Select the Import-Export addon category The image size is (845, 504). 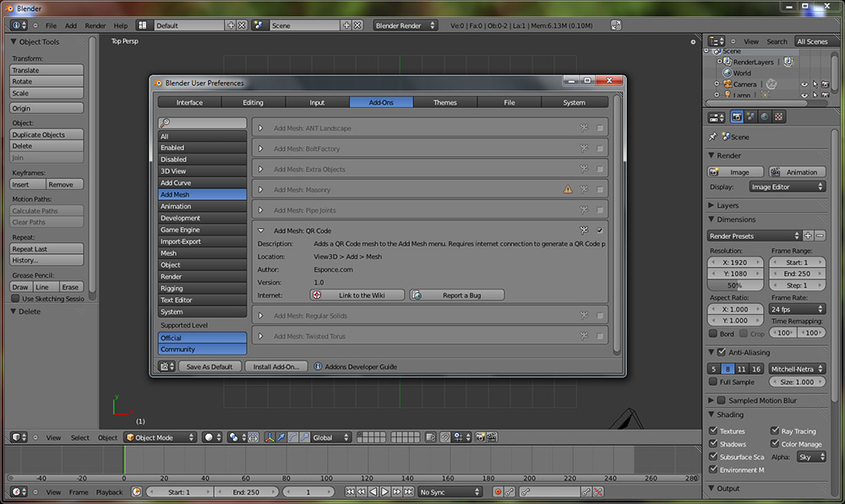click(x=202, y=241)
